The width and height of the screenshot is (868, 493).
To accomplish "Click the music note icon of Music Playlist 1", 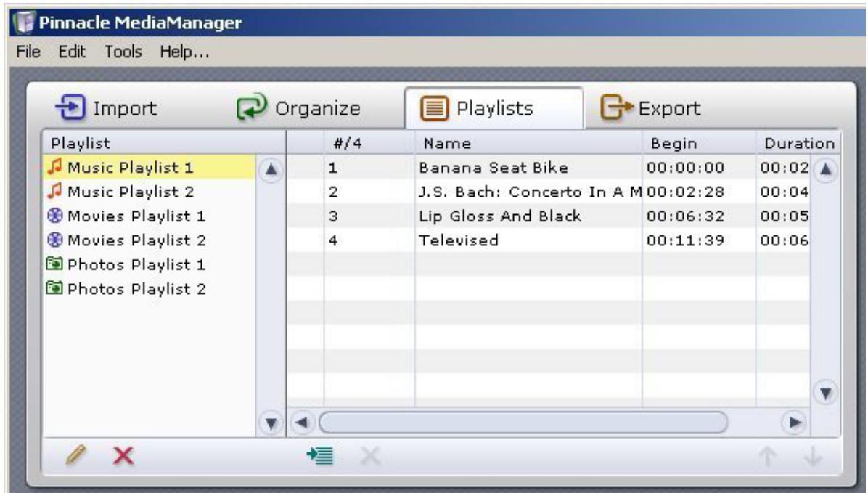I will [54, 167].
